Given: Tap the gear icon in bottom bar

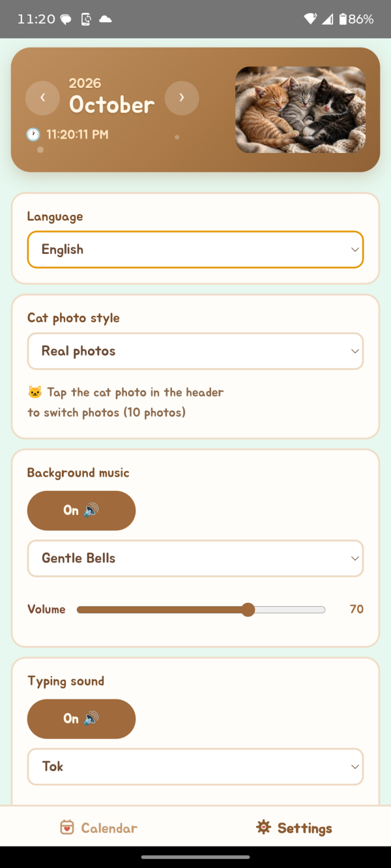Looking at the screenshot, I should (263, 828).
